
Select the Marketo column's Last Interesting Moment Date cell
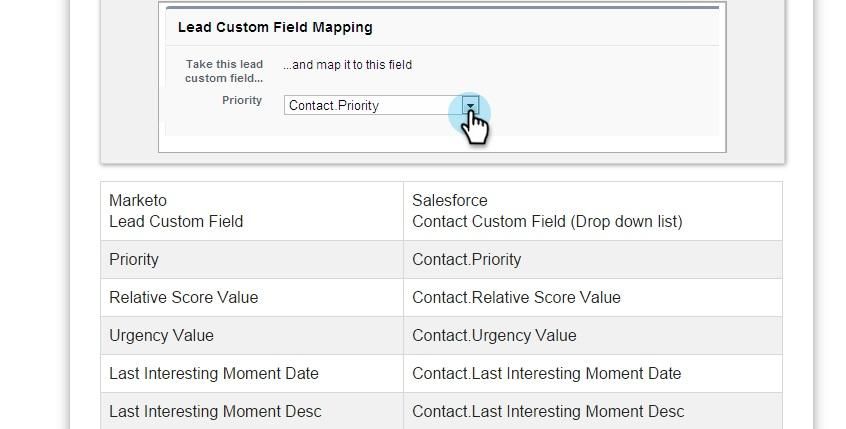click(x=214, y=373)
